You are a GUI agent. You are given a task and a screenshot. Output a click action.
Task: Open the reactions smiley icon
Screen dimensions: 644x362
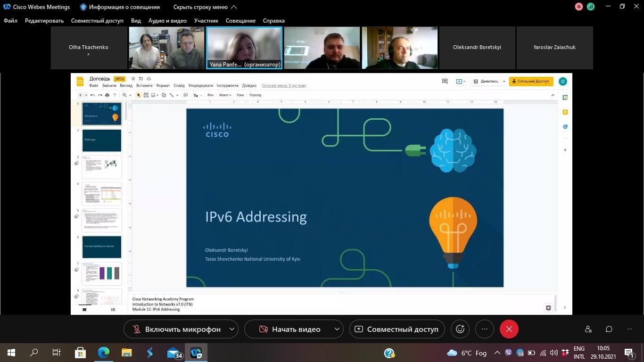460,329
